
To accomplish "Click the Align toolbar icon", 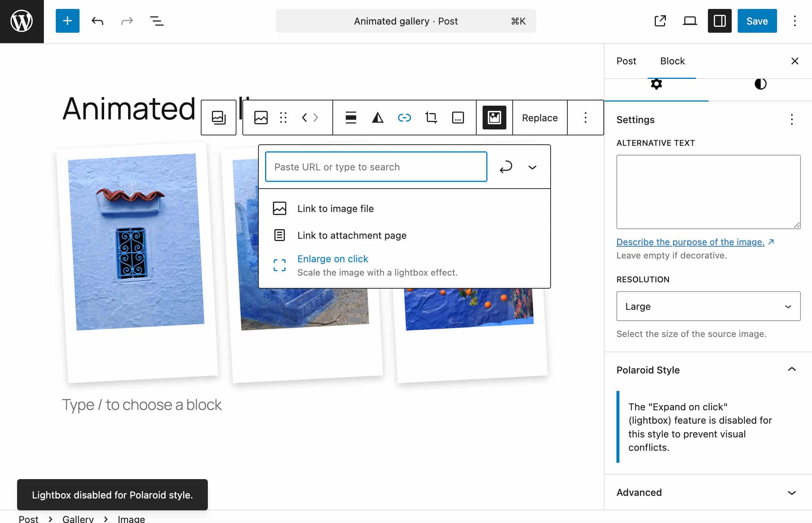I will (351, 118).
